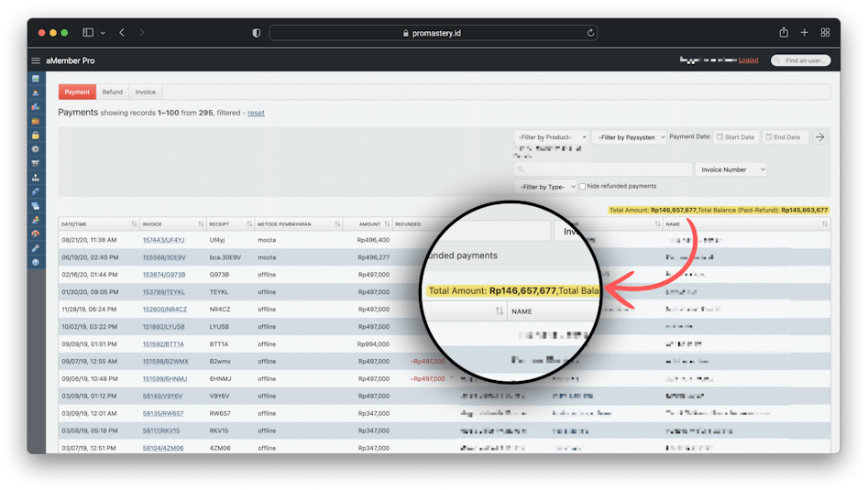The height and width of the screenshot is (490, 868).
Task: Open the gear settings icon in sidebar
Action: pos(36,148)
